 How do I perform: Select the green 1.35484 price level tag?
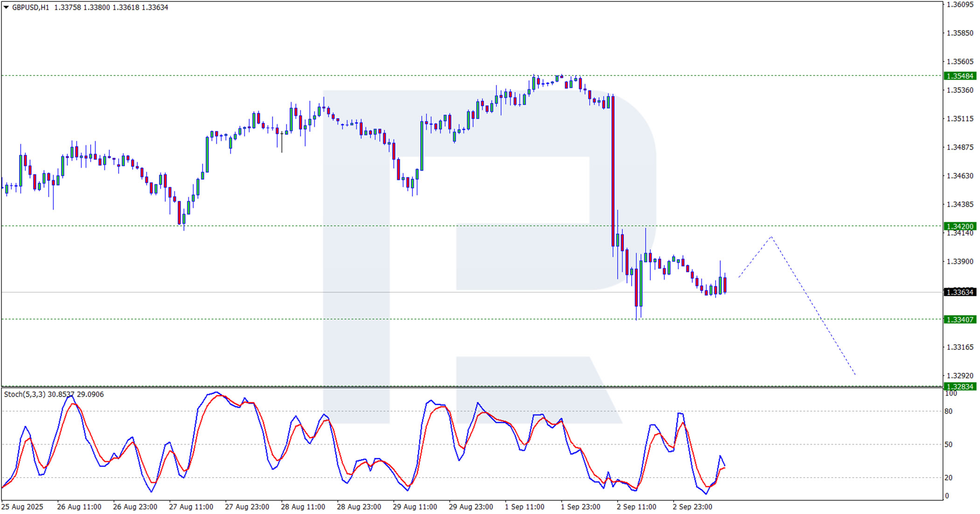[x=959, y=76]
